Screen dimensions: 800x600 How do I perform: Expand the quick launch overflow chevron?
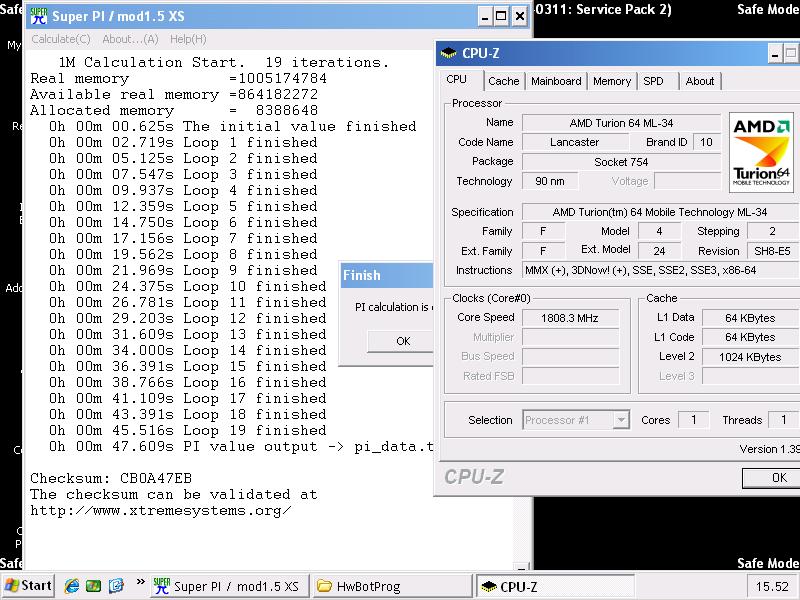pos(140,582)
